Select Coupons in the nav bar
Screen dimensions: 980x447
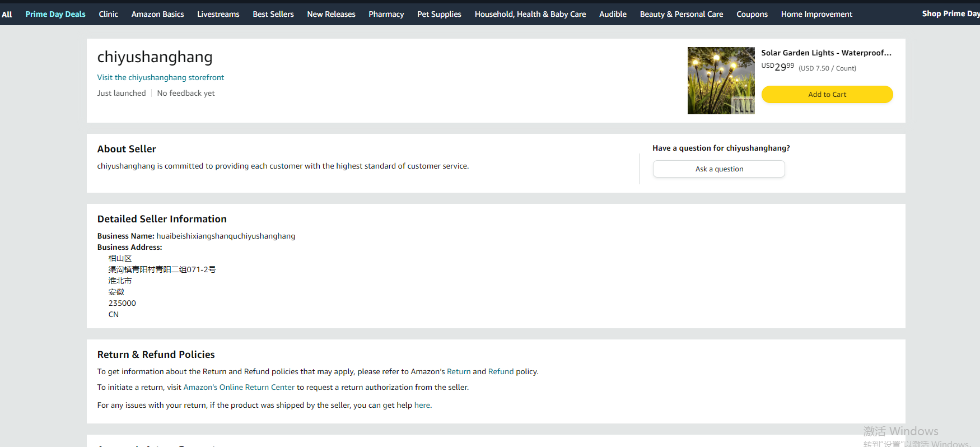752,14
